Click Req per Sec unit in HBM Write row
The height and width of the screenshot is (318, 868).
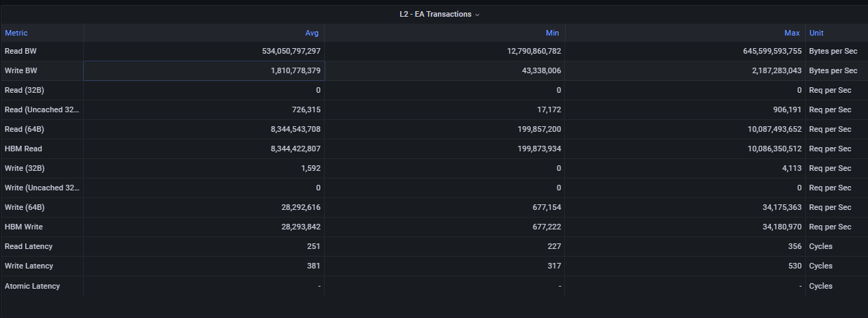[x=830, y=227]
